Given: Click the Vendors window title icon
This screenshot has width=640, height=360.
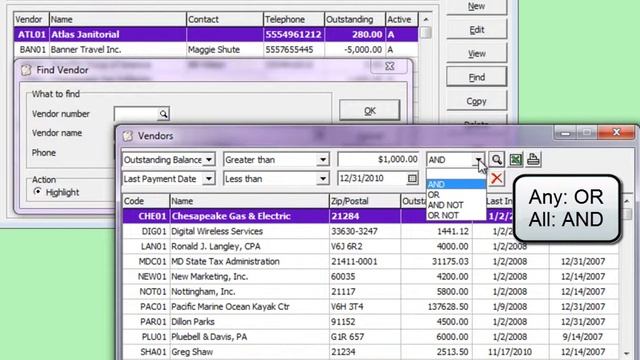Looking at the screenshot, I should point(128,136).
